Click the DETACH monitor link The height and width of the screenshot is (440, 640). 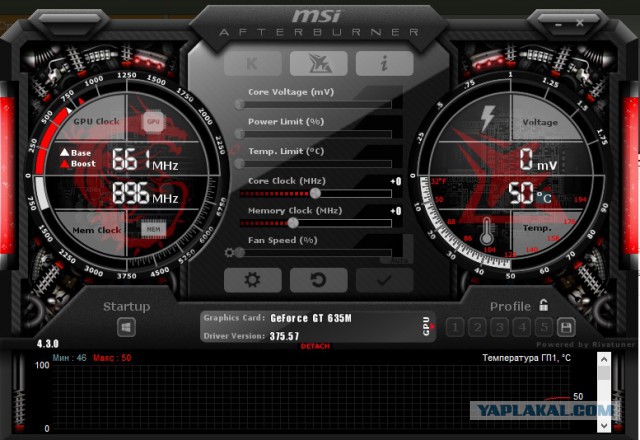[315, 346]
